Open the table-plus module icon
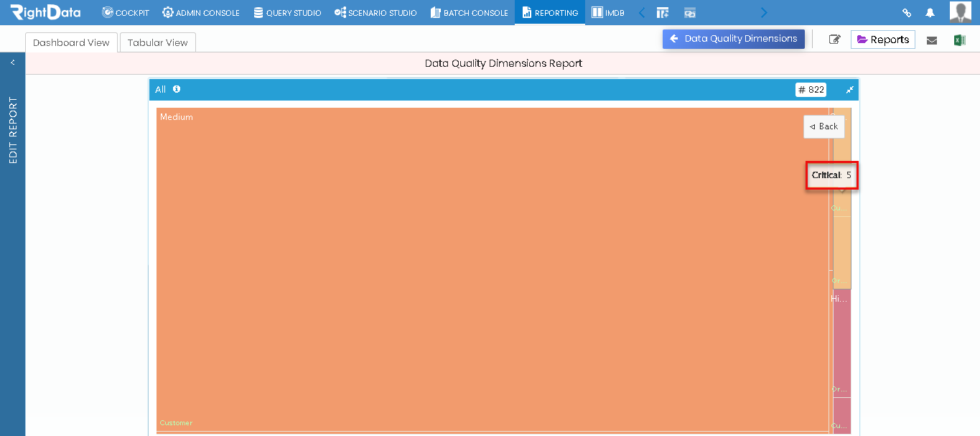Image resolution: width=980 pixels, height=436 pixels. click(663, 13)
